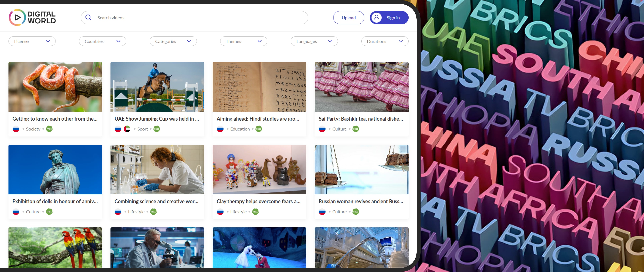Open 'Getting to know each other' video title
Screen dimensions: 644x272
click(55, 119)
